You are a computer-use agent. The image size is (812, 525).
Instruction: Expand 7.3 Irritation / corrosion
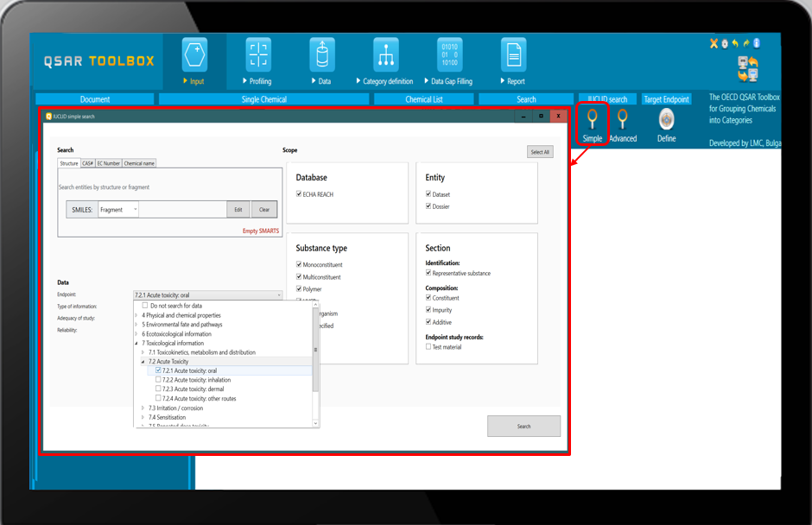coord(143,408)
